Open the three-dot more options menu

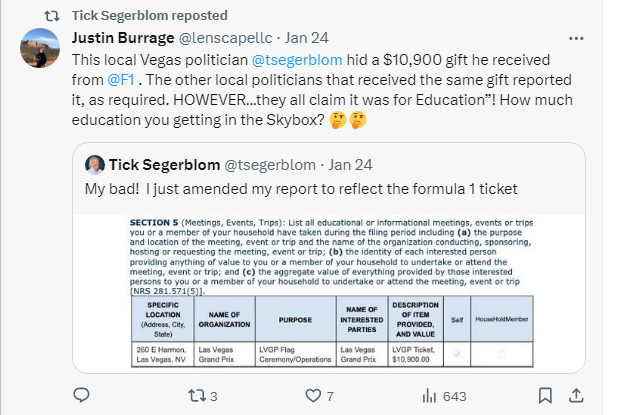point(576,38)
